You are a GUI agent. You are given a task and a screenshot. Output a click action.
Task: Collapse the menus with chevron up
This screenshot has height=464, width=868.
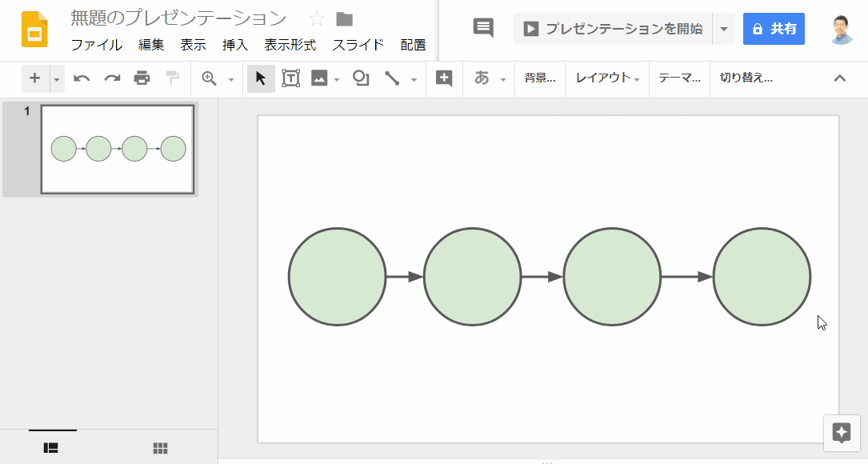(840, 78)
